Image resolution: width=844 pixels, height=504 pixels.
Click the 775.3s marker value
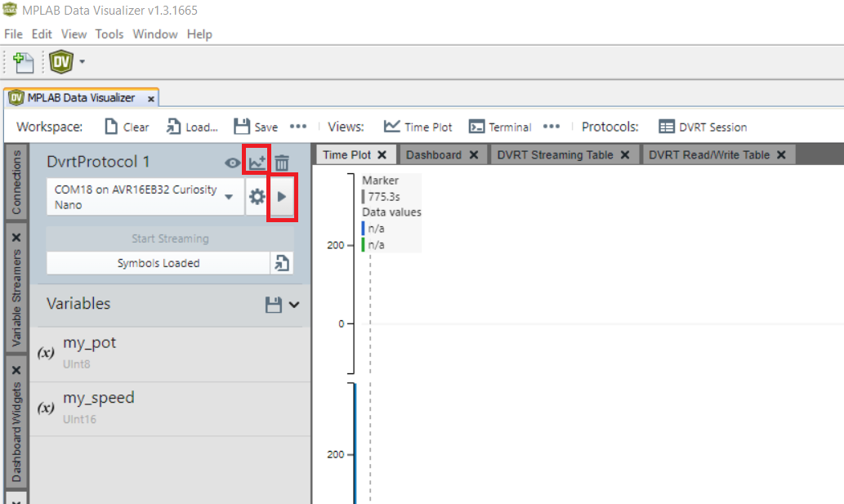point(384,196)
